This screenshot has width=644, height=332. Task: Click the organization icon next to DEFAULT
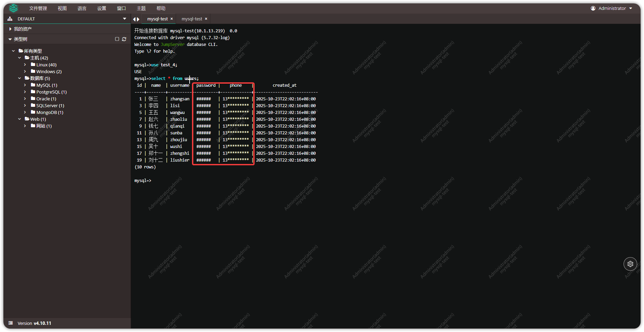tap(10, 19)
